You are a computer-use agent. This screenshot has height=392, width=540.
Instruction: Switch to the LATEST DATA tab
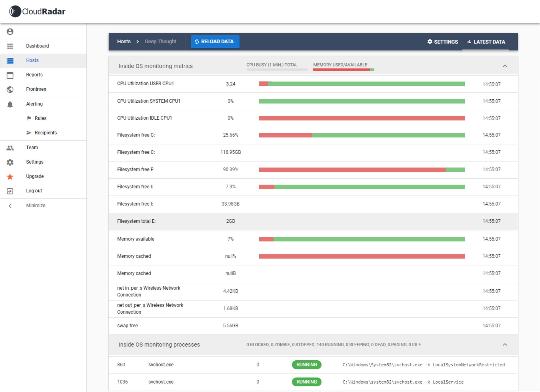486,42
